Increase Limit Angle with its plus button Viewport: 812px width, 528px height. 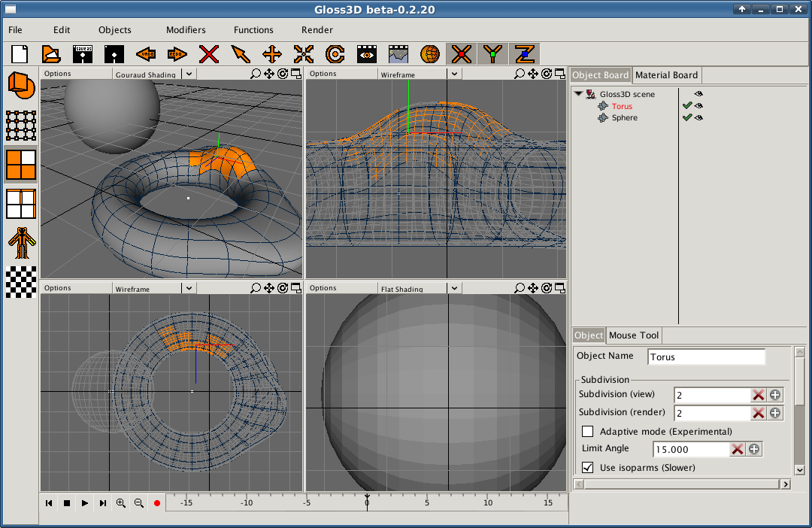point(754,449)
